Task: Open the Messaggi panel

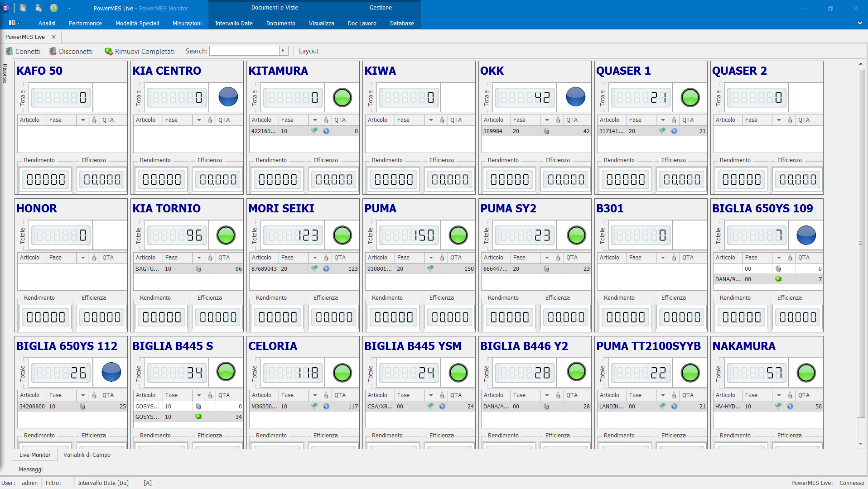Action: point(30,470)
